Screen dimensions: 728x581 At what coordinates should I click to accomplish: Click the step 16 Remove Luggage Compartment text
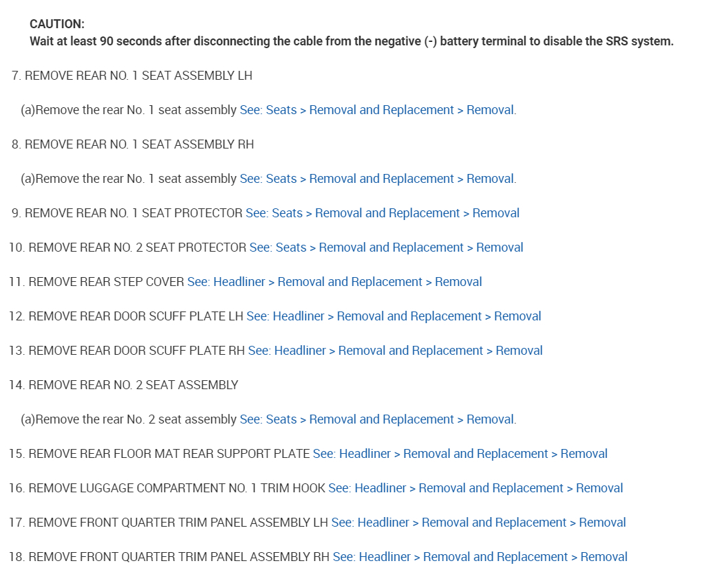[x=167, y=488]
